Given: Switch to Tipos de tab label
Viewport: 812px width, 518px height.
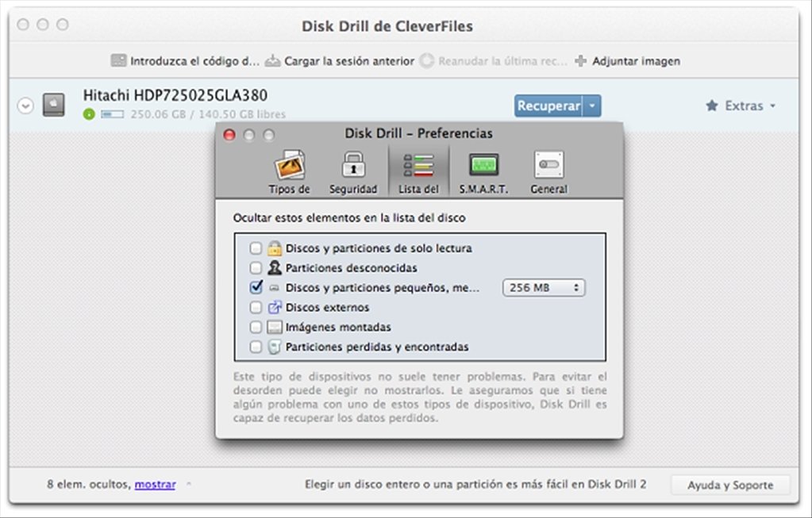Looking at the screenshot, I should (x=289, y=189).
